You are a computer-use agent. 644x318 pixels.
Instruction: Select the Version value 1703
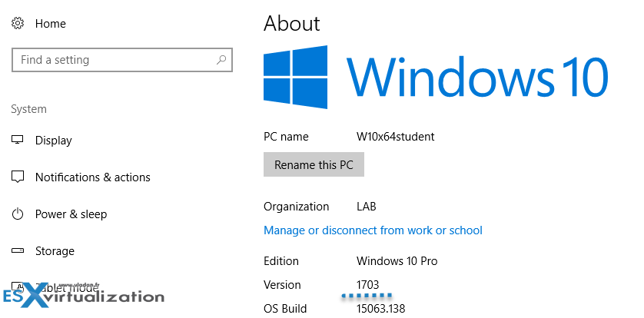(367, 285)
